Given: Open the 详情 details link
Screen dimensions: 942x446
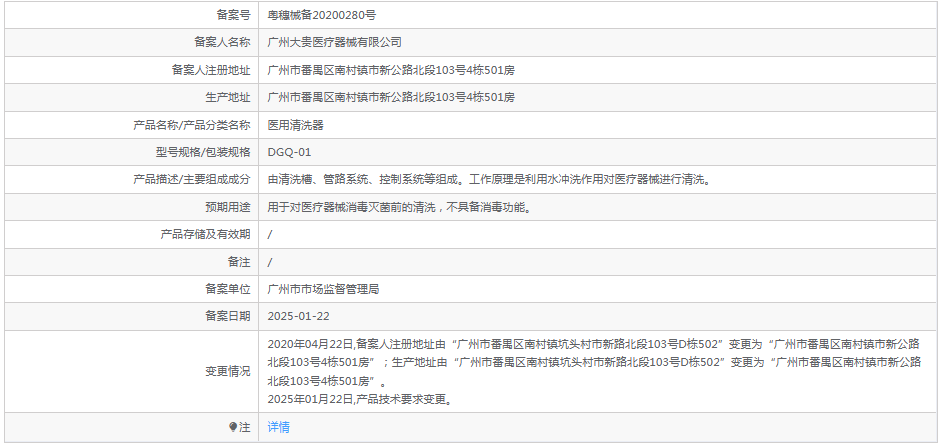Looking at the screenshot, I should 278,427.
